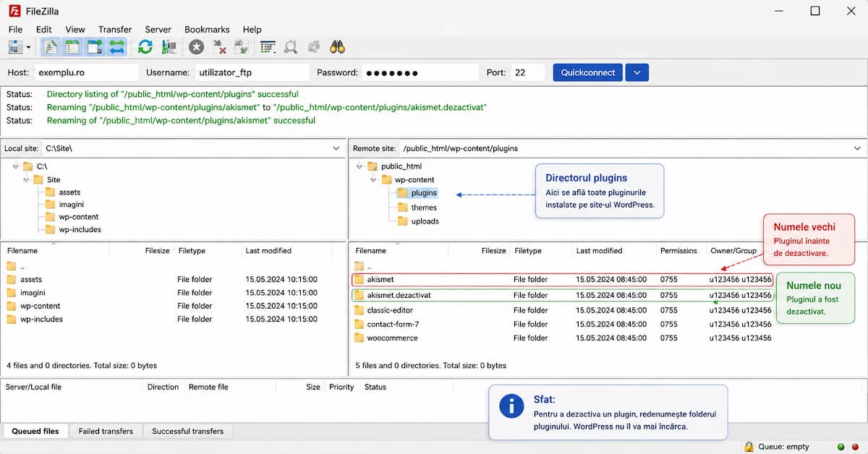Screen dimensions: 868x454
Task: Open the Remote site path dropdown
Action: coord(857,148)
